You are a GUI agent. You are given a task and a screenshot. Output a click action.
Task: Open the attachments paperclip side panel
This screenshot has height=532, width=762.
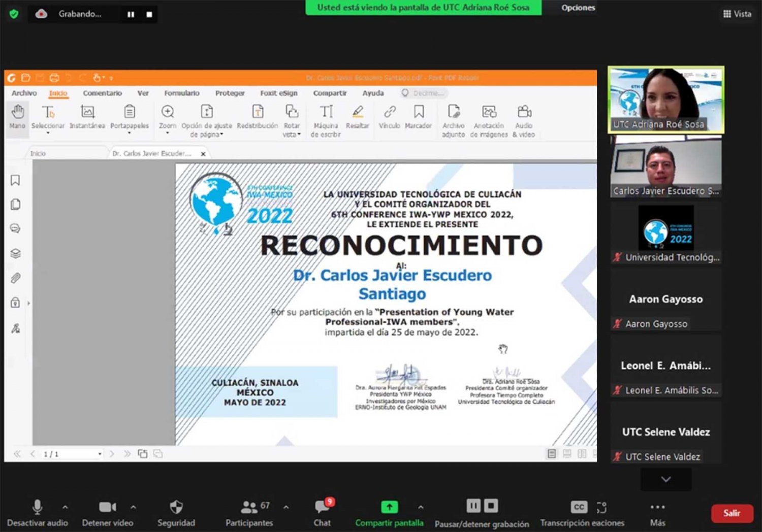15,278
